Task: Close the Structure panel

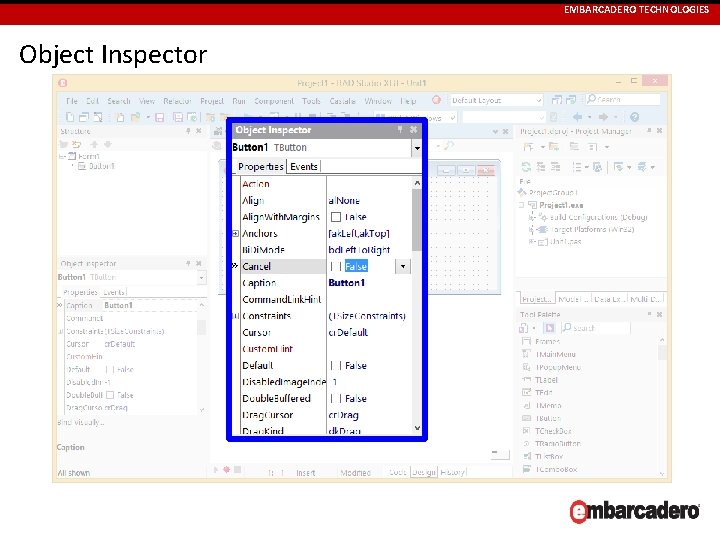Action: coord(198,131)
